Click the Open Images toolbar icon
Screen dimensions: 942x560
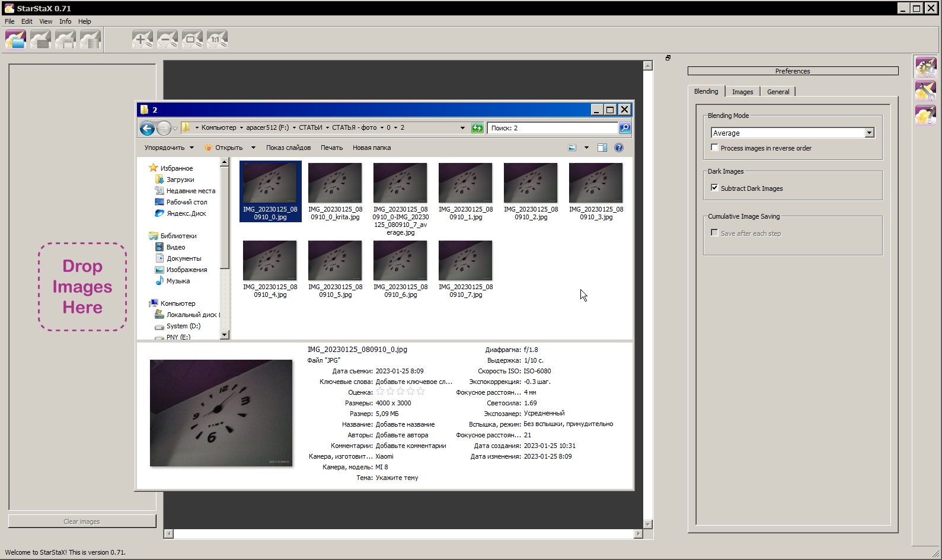[16, 40]
